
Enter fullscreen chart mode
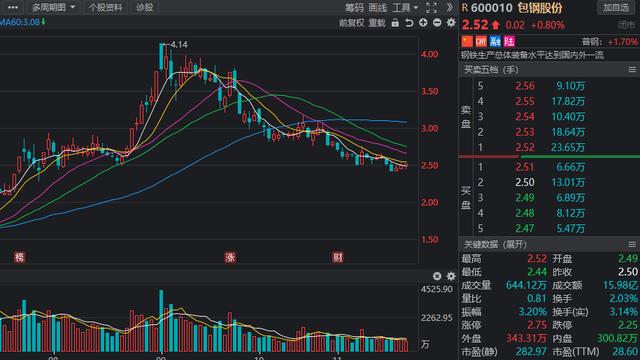click(431, 8)
